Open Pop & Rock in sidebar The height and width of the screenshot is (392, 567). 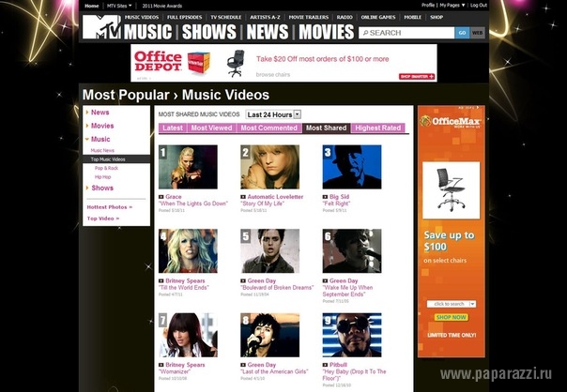106,168
